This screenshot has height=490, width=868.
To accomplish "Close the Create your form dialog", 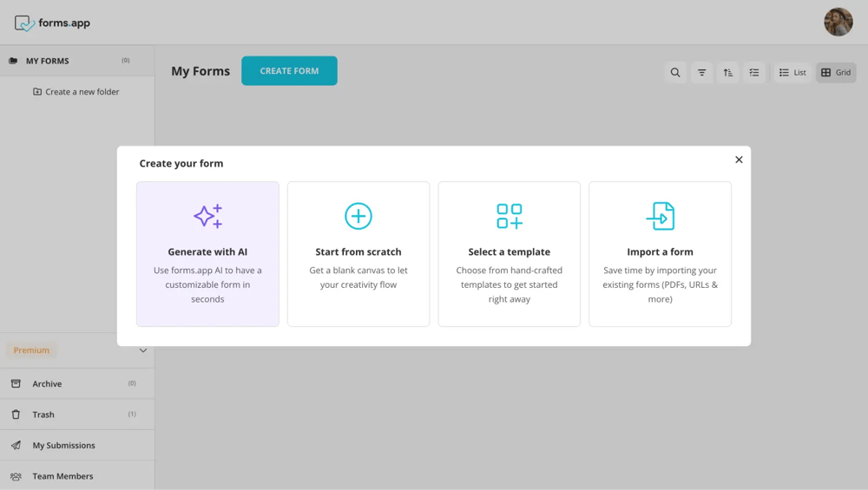I will [x=739, y=160].
